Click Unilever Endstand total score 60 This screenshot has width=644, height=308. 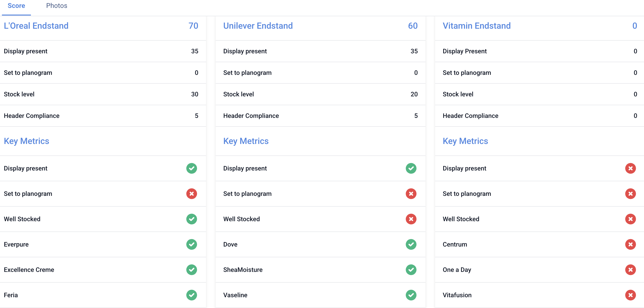pyautogui.click(x=413, y=26)
